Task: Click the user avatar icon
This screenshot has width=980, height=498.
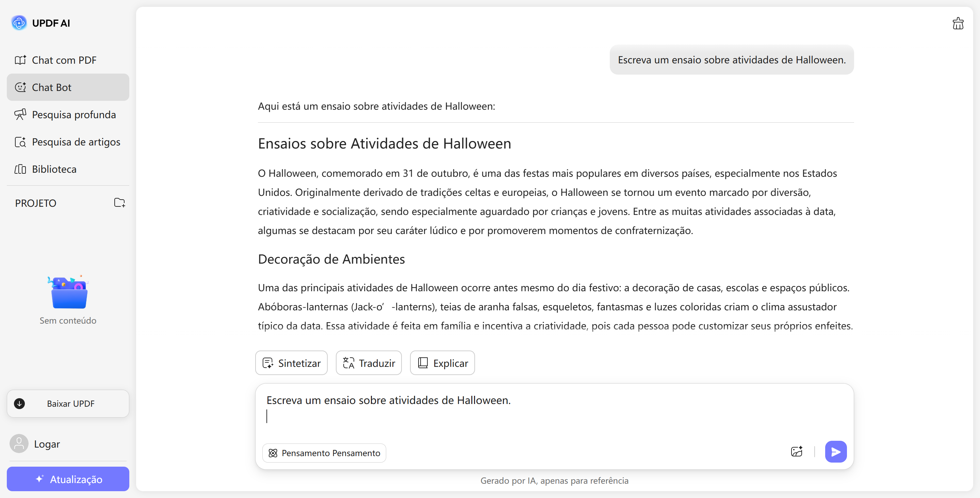Action: 19,443
